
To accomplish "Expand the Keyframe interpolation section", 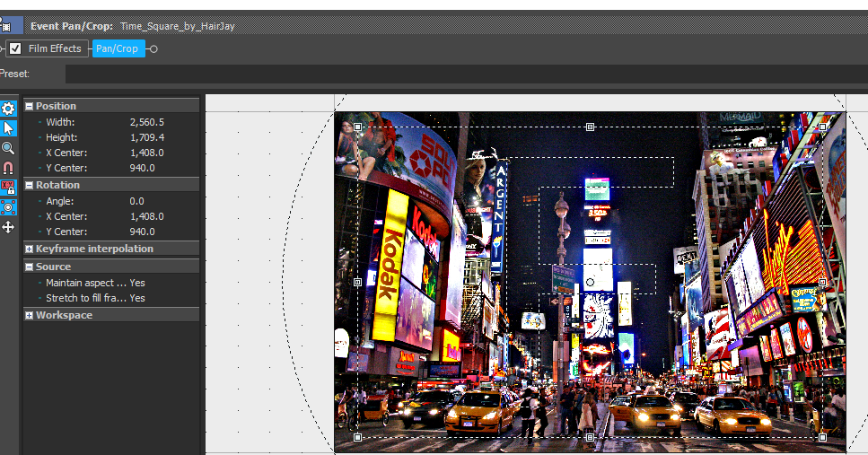I will (x=29, y=249).
